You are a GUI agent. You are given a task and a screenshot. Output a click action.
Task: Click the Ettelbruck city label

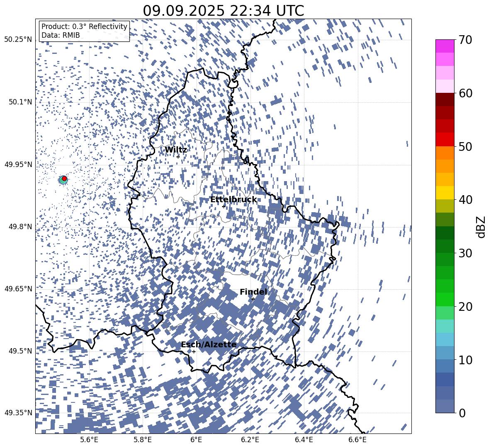pyautogui.click(x=233, y=200)
